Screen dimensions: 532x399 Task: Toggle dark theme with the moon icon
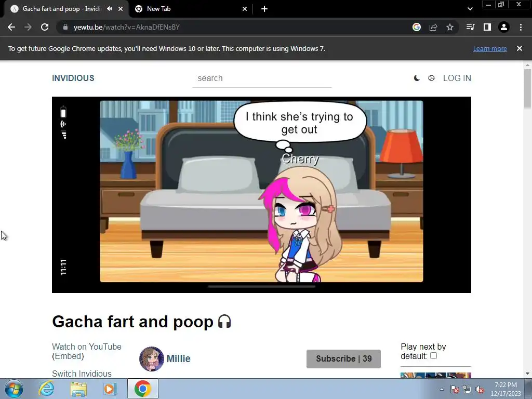(417, 78)
